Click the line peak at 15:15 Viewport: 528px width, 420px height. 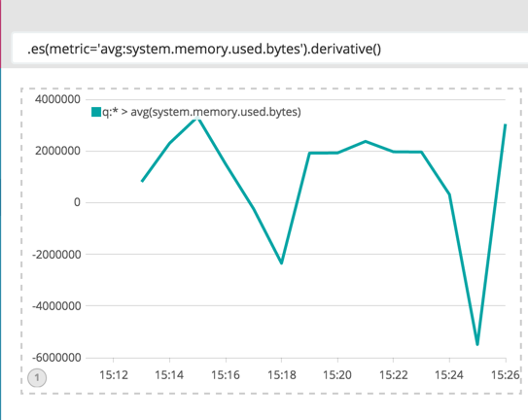(197, 118)
